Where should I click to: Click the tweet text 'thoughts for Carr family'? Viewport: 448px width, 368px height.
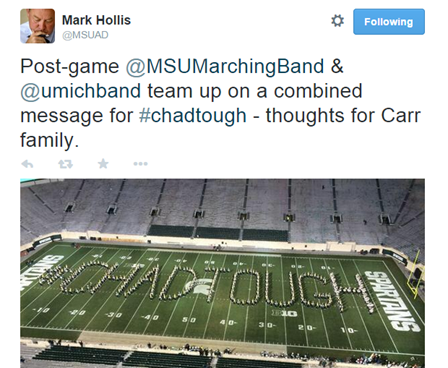pos(220,128)
